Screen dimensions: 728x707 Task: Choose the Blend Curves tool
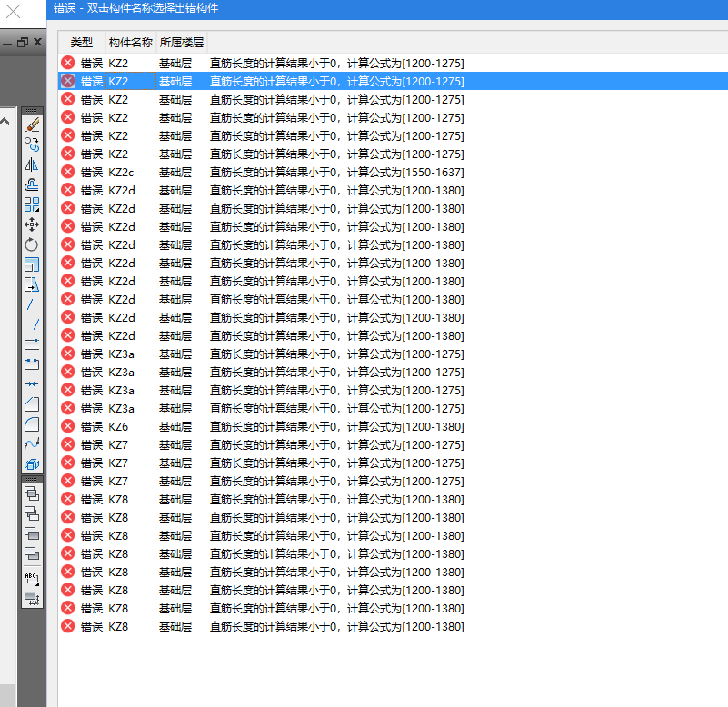(32, 444)
